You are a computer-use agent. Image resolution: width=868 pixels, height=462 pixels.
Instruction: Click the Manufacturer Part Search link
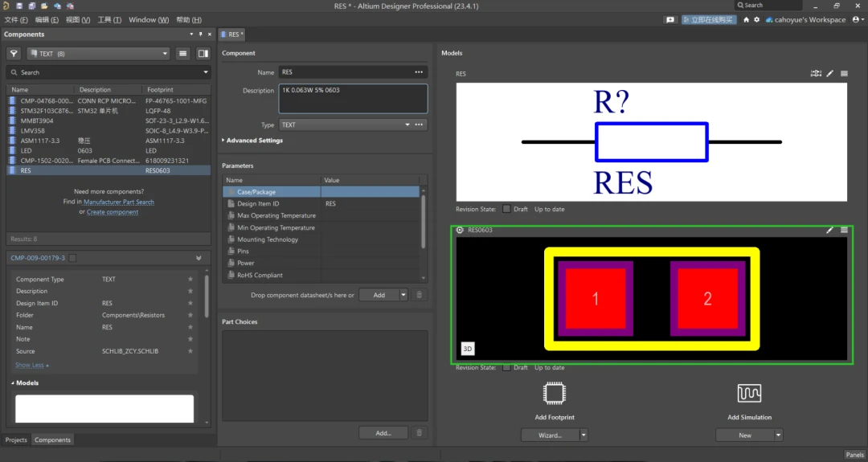pyautogui.click(x=118, y=202)
